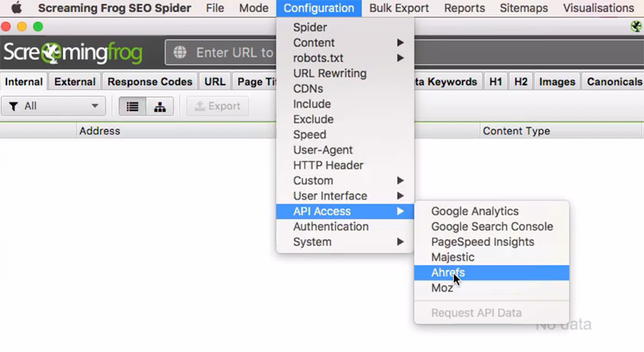Select the Include option

click(345, 104)
